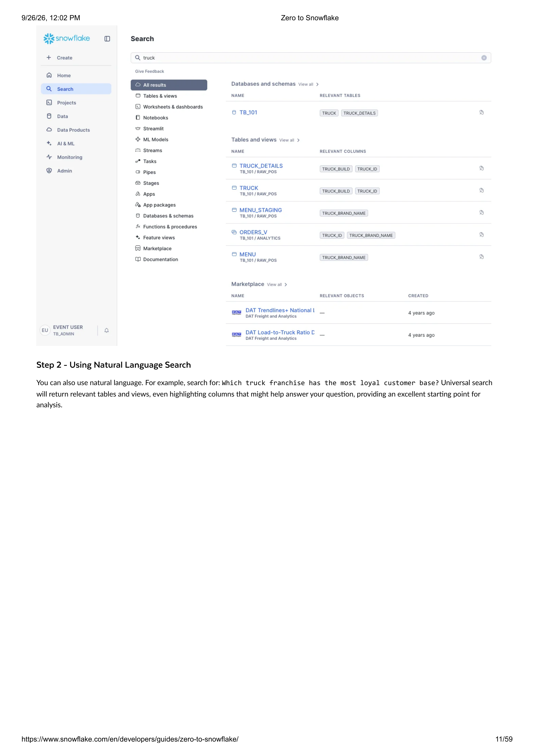The image size is (534, 756).
Task: Click the EU avatar badge
Action: (45, 330)
